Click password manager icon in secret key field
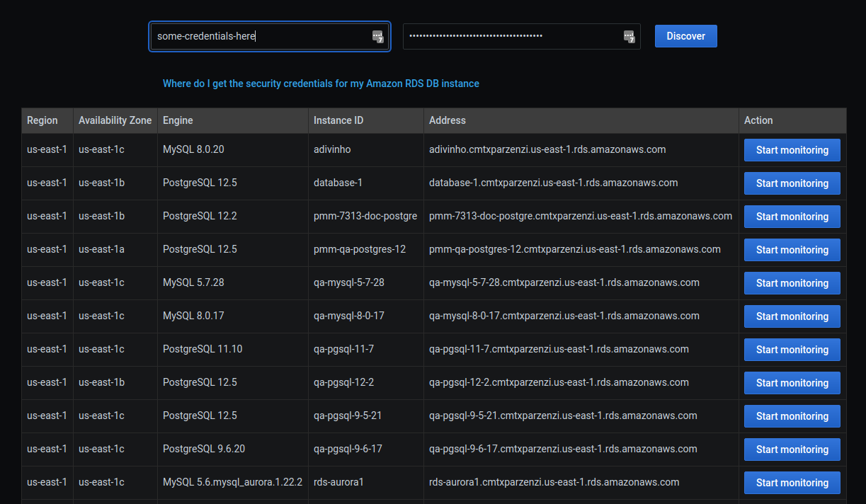Viewport: 866px width, 504px height. coord(629,37)
